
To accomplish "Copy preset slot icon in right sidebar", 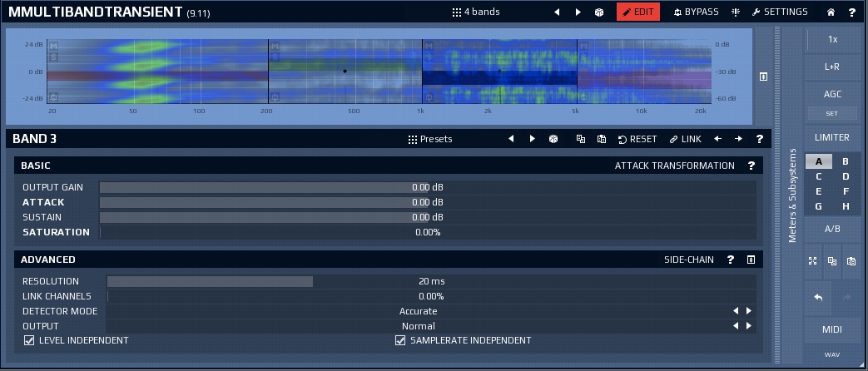I will 832,261.
